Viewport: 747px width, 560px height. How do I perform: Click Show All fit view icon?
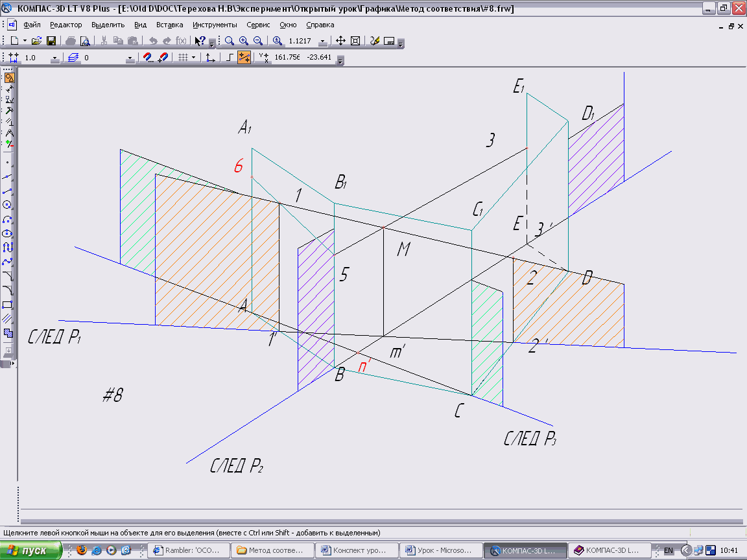(x=355, y=41)
